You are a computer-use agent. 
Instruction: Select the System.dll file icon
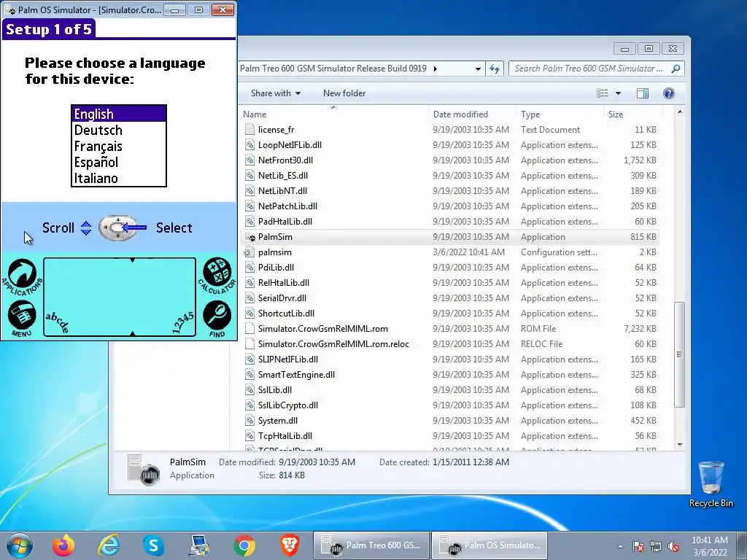tap(249, 421)
